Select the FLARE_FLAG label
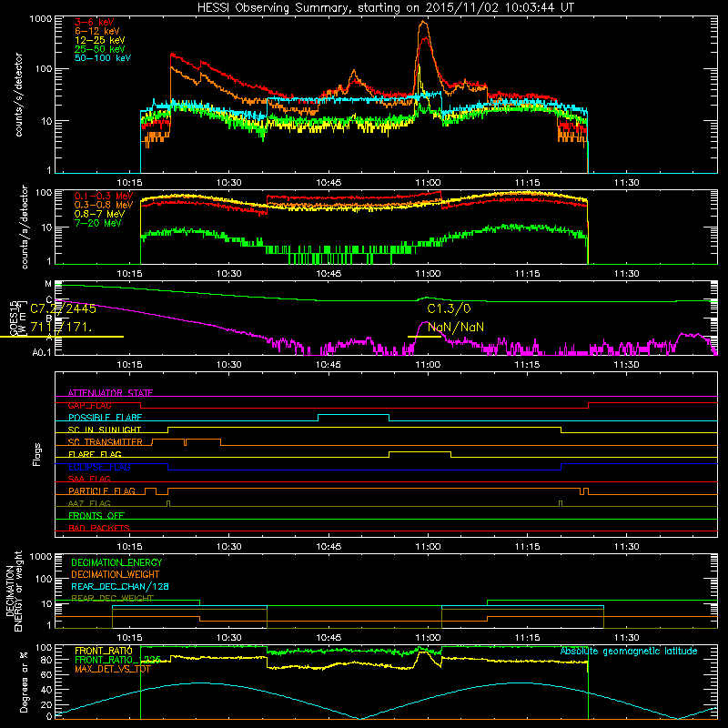 click(x=95, y=454)
